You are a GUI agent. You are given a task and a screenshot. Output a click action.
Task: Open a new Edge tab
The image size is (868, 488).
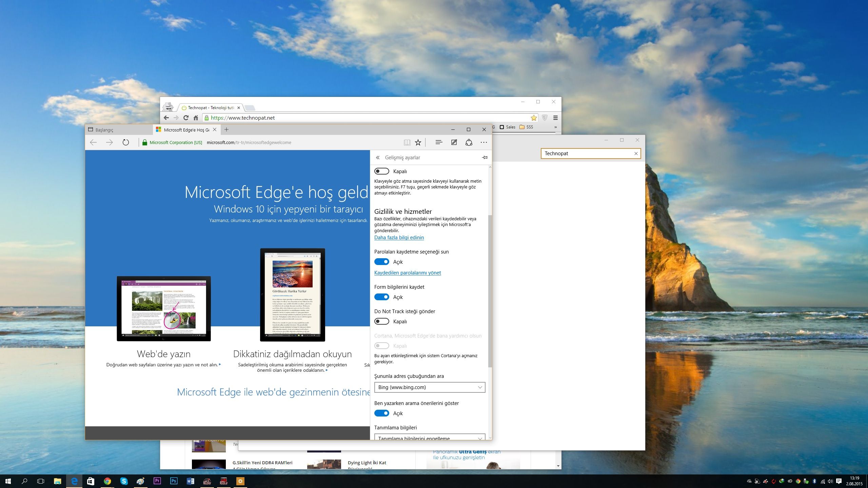[x=226, y=129]
